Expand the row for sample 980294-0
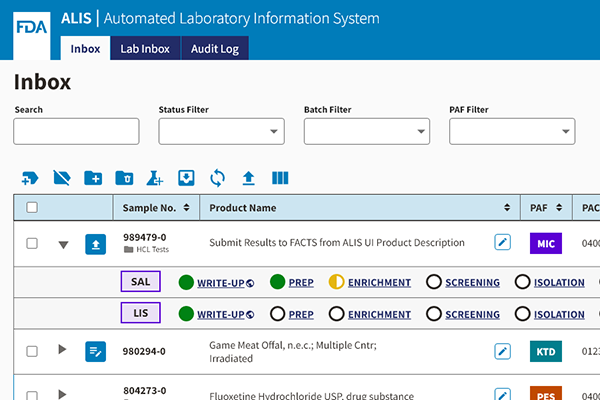 pyautogui.click(x=62, y=350)
